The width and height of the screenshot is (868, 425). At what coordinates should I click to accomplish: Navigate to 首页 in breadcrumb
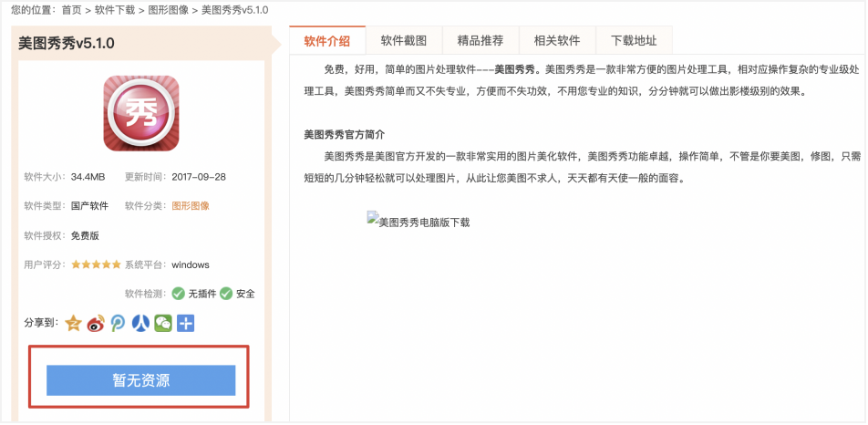[x=72, y=9]
